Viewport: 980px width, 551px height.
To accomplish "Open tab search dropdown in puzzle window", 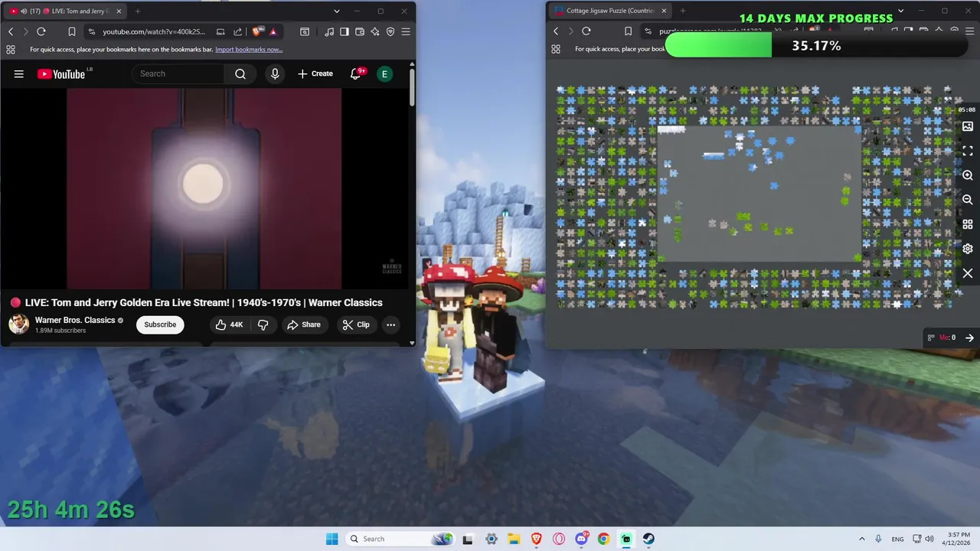I will click(900, 11).
